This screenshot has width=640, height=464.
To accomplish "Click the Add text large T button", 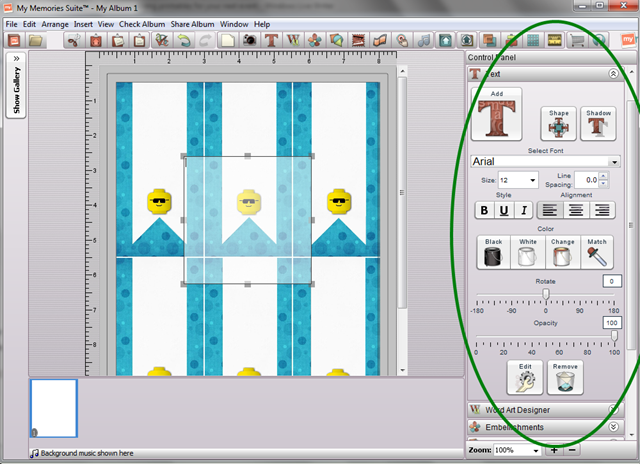I will pyautogui.click(x=496, y=114).
